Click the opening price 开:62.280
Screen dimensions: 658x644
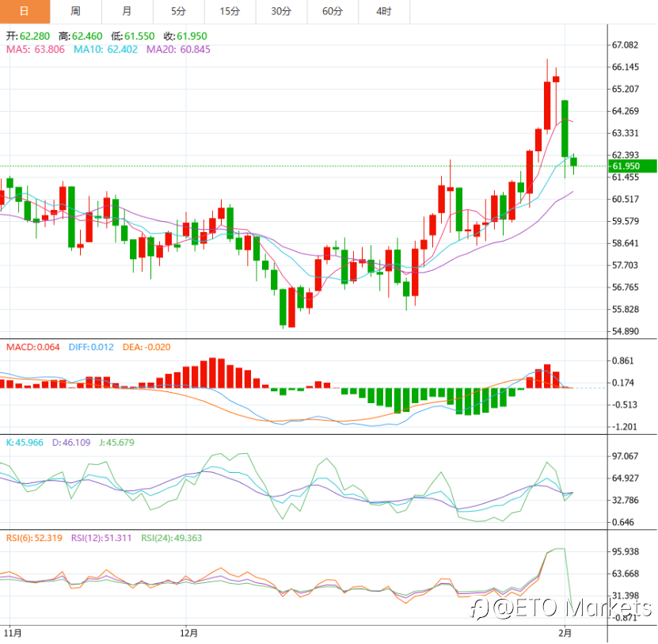[x=28, y=36]
